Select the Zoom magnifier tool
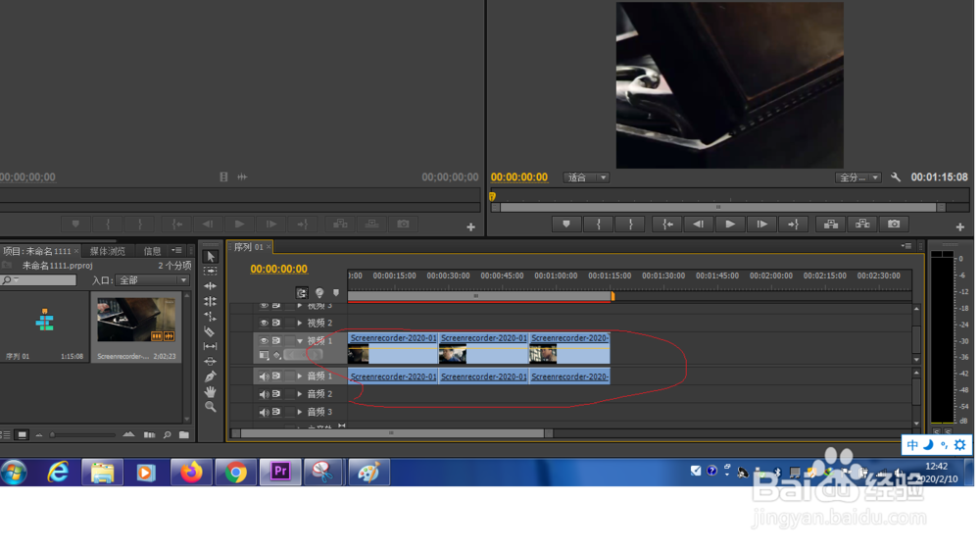Viewport: 980px width, 551px height. (x=211, y=407)
